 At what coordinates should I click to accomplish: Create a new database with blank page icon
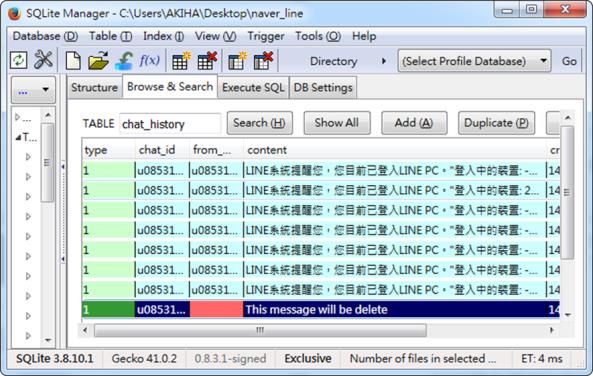(73, 61)
